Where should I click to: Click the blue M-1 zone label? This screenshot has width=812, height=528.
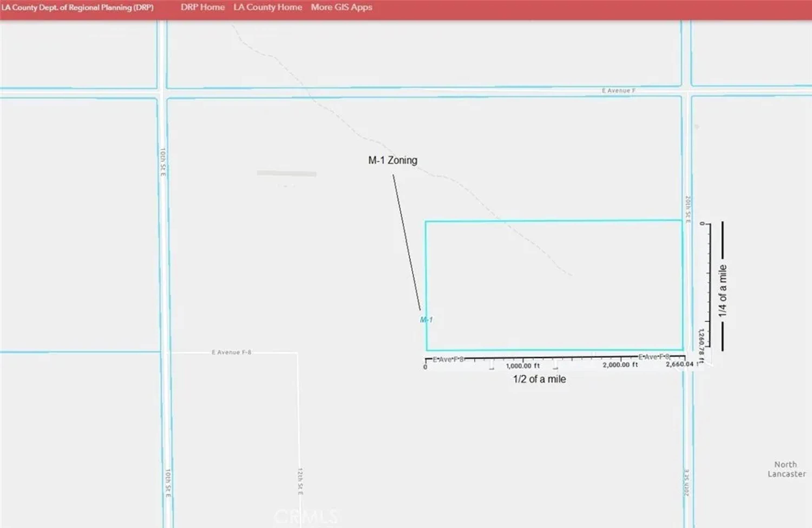click(x=426, y=320)
